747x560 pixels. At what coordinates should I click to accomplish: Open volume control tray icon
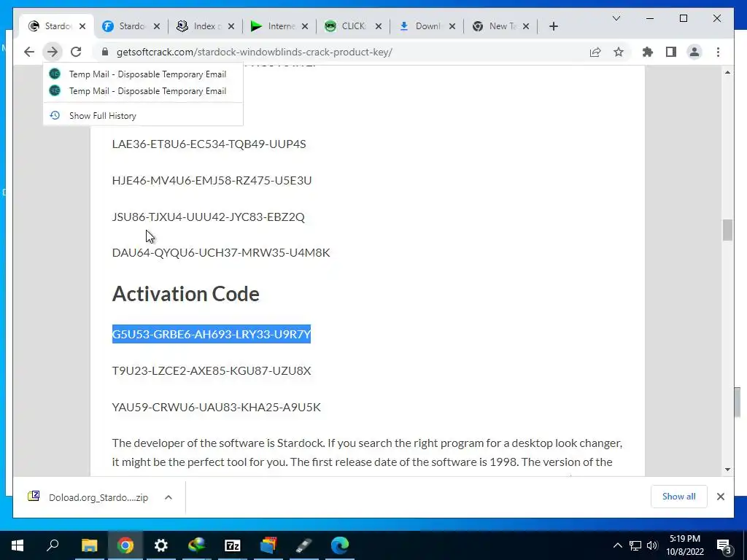(652, 545)
